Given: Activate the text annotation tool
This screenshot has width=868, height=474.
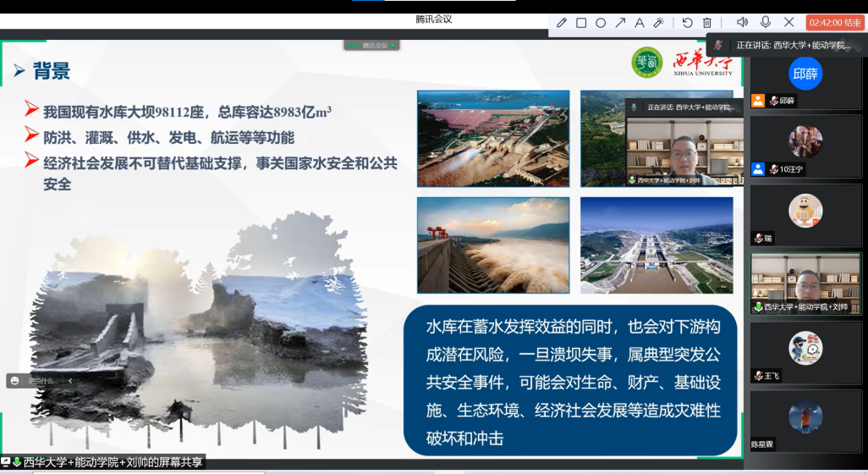Looking at the screenshot, I should (640, 23).
